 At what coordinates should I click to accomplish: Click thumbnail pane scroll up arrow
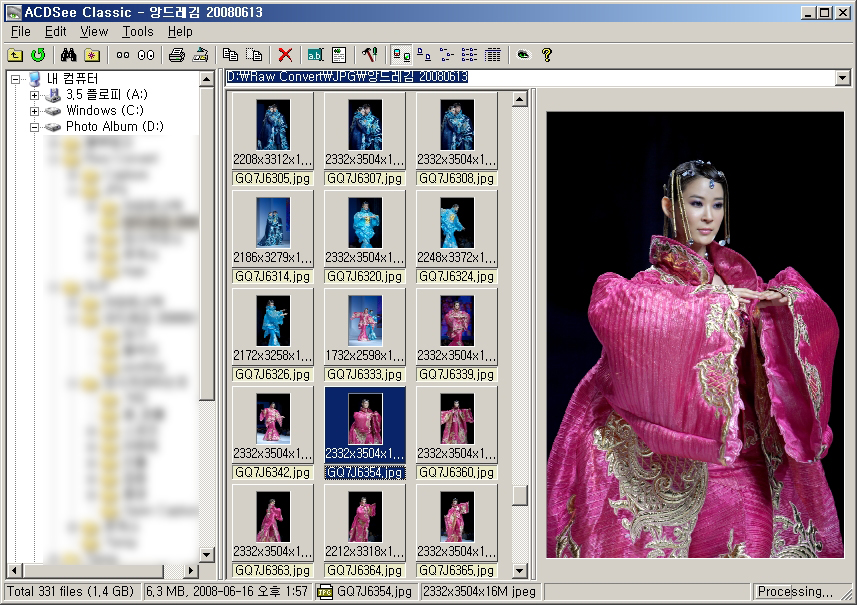[520, 99]
